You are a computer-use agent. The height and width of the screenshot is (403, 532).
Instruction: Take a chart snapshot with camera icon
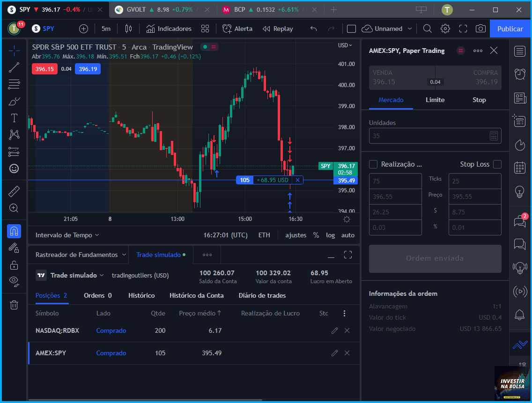tap(480, 29)
